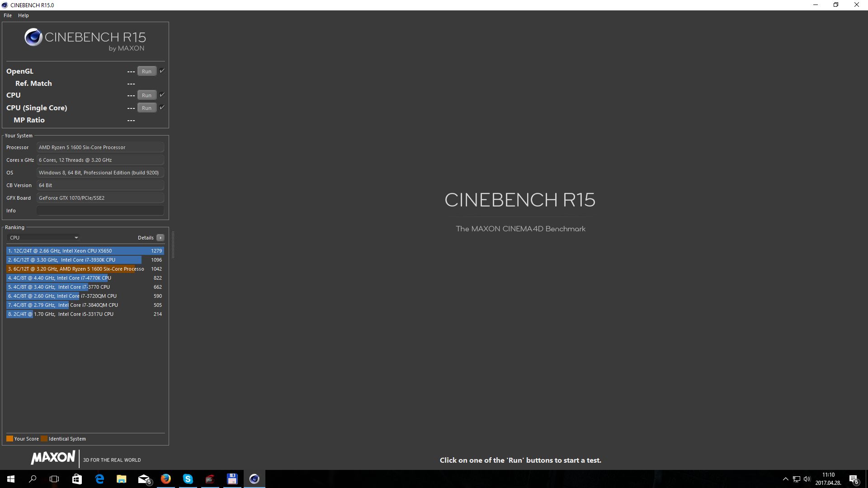Click the Info input field
Image resolution: width=868 pixels, height=488 pixels.
point(100,211)
